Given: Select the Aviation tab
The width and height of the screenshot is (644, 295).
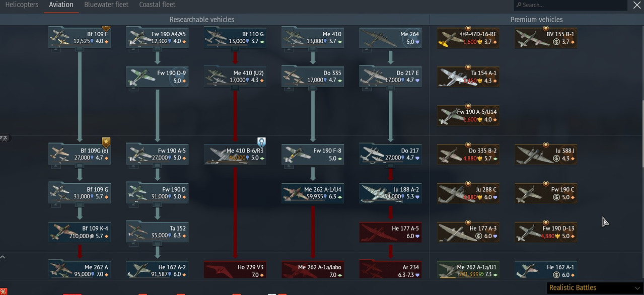Looking at the screenshot, I should (x=61, y=5).
